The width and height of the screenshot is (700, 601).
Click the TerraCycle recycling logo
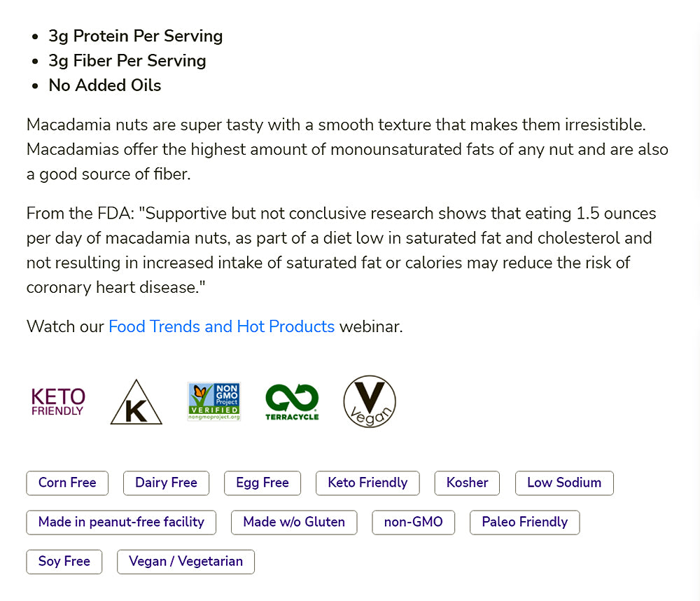coord(292,401)
